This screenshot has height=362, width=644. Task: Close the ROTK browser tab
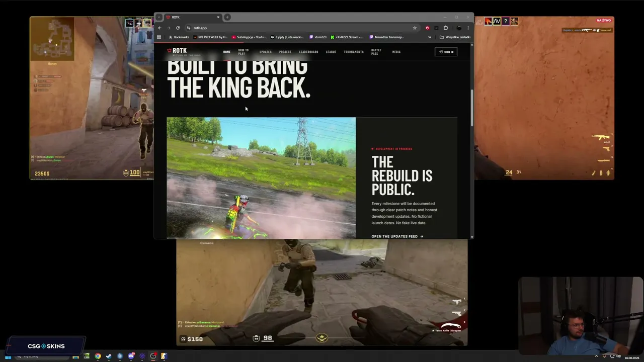point(218,17)
